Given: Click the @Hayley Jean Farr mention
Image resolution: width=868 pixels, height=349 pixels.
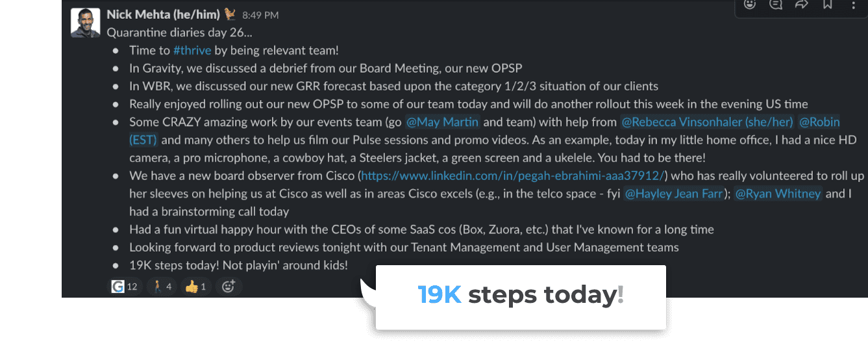Looking at the screenshot, I should 673,193.
